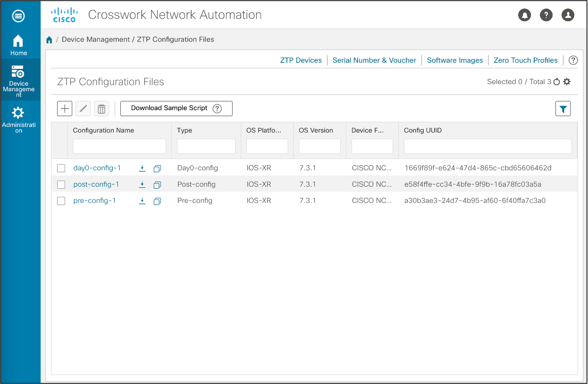Clone the pre-config-1 file
Image resolution: width=588 pixels, height=384 pixels.
point(157,201)
